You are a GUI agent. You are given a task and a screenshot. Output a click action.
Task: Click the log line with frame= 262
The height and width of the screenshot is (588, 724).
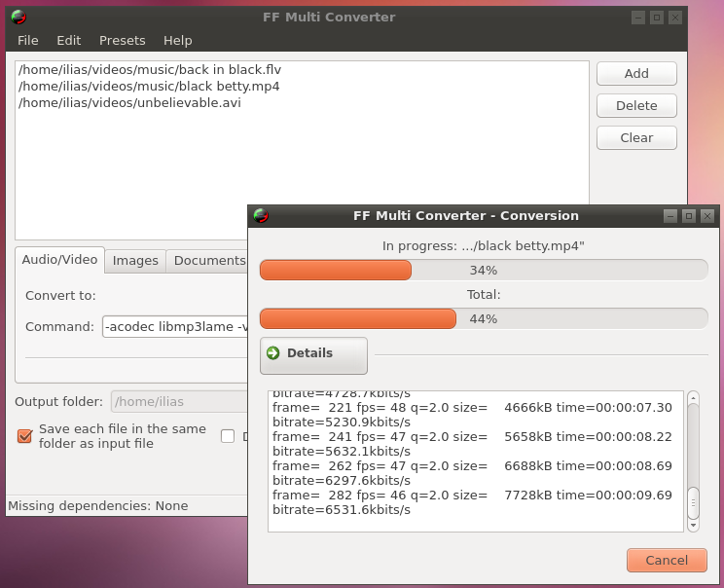point(472,466)
